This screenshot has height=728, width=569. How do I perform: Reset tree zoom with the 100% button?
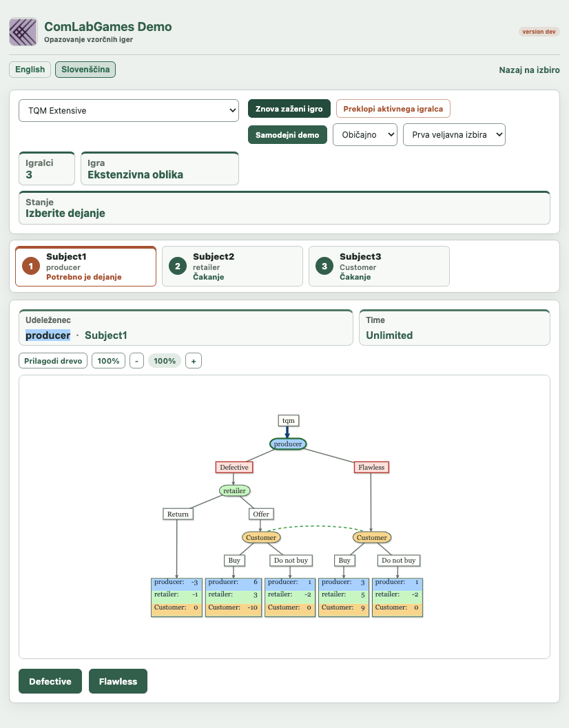click(x=108, y=361)
